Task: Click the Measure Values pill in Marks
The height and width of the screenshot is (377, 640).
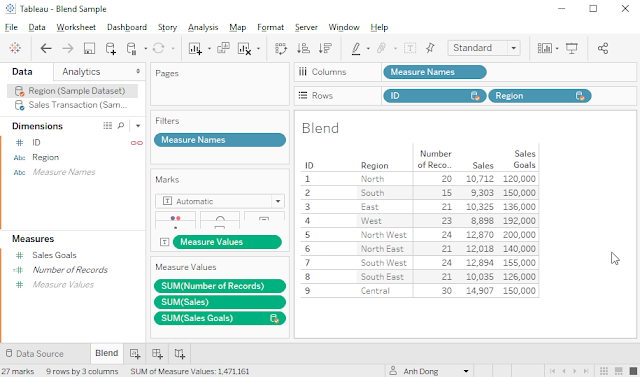Action: [227, 242]
